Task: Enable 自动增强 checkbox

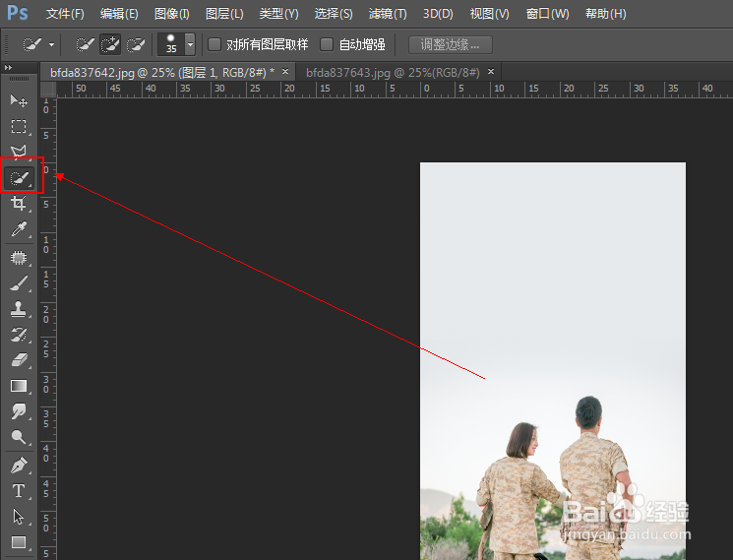Action: point(327,45)
